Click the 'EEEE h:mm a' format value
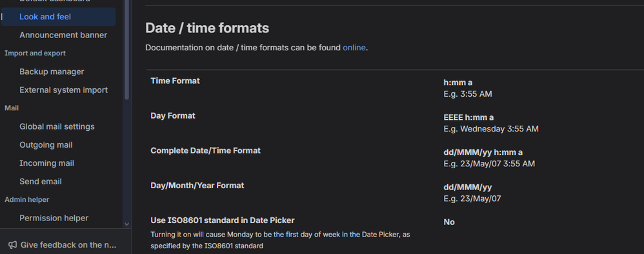The width and height of the screenshot is (644, 254). (468, 117)
